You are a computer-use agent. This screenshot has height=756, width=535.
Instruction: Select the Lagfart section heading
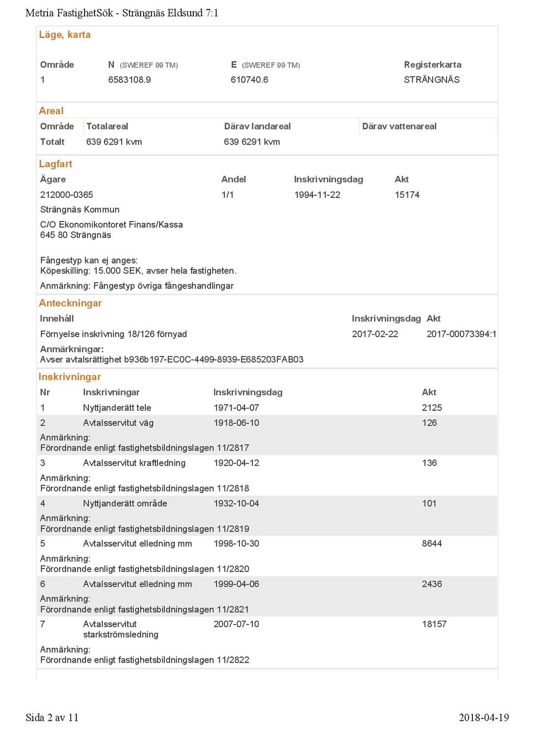pyautogui.click(x=55, y=164)
